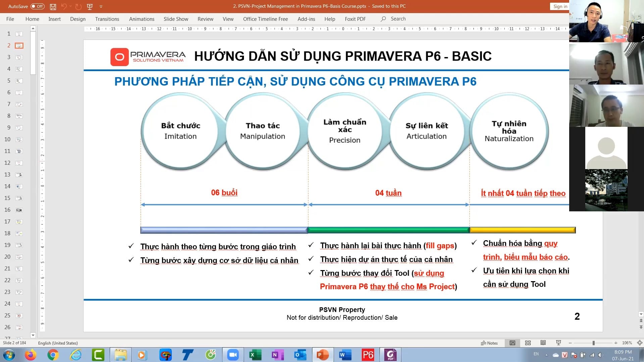This screenshot has width=644, height=362.
Task: Click the 'Tự nhiên hóa Naturalization' circle
Action: coord(509,131)
